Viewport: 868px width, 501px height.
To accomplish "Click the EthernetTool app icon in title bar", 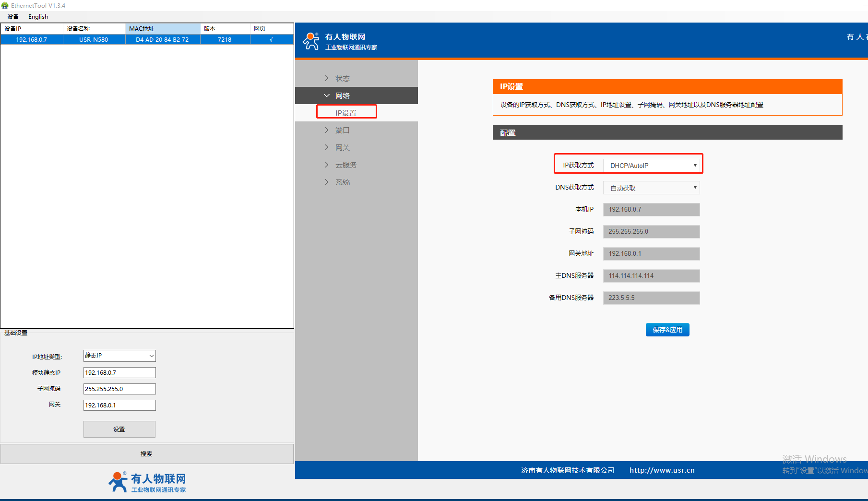I will (5, 5).
